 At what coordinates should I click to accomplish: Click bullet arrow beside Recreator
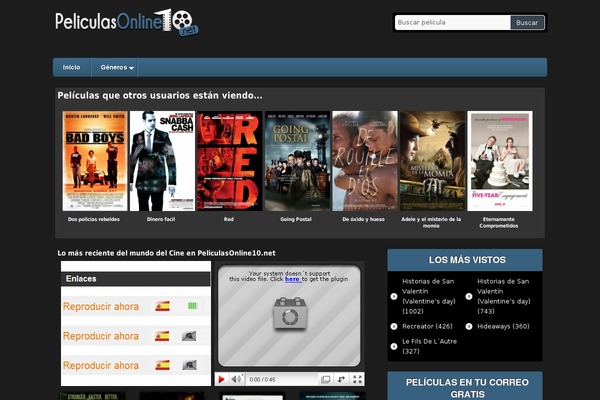tap(394, 327)
